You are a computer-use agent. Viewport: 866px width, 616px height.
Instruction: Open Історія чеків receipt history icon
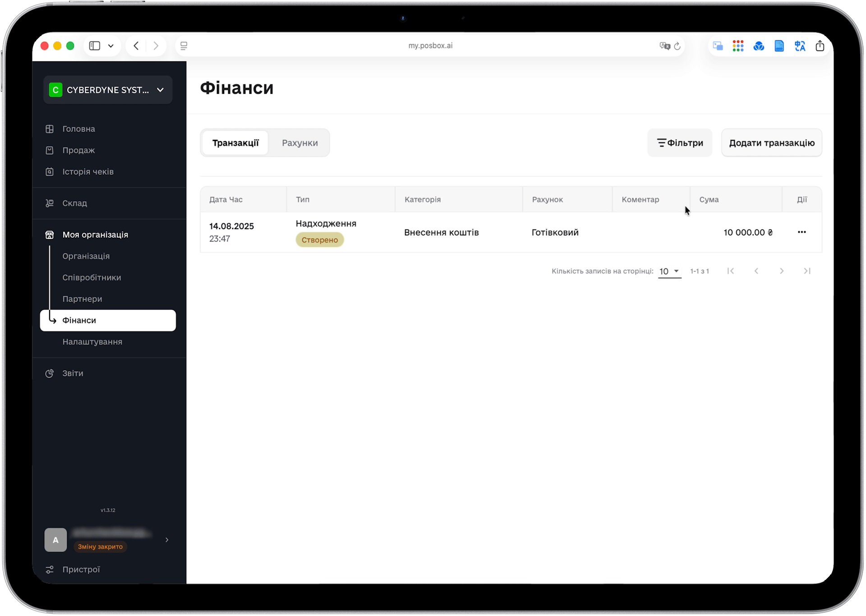point(50,172)
